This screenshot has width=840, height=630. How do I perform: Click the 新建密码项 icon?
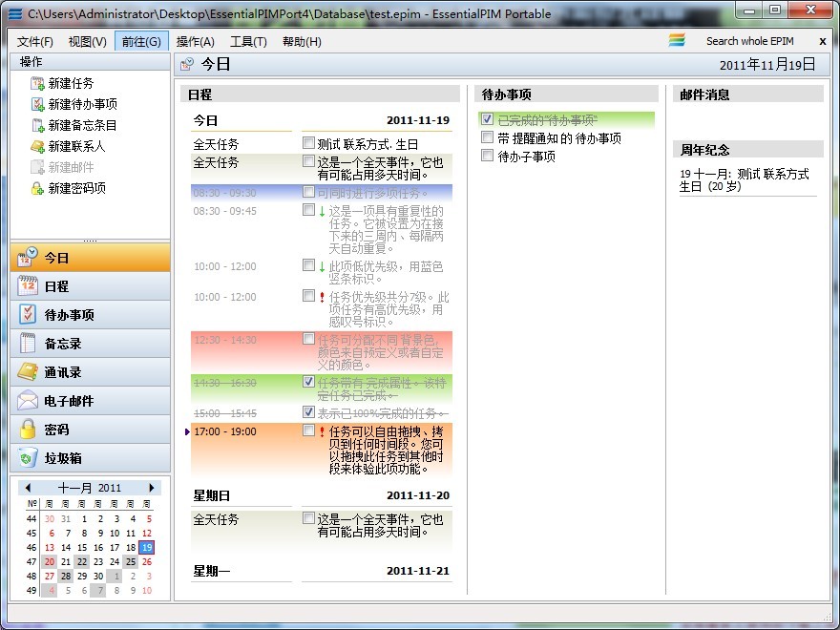pos(37,189)
